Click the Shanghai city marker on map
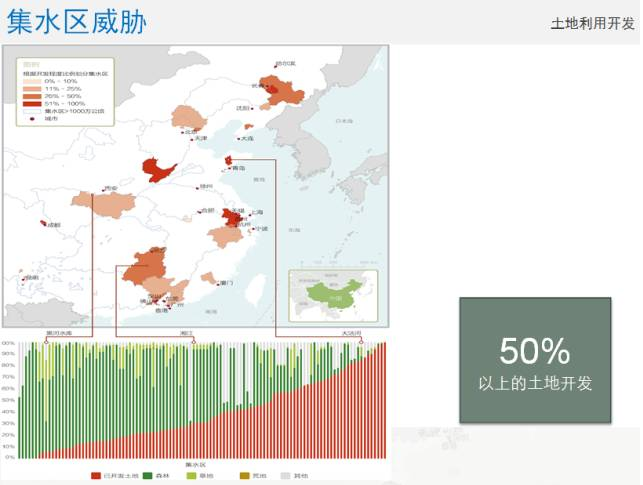 click(x=249, y=214)
